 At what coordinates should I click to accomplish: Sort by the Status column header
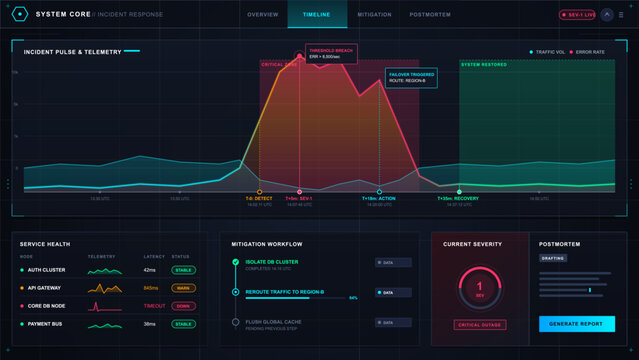pyautogui.click(x=180, y=256)
